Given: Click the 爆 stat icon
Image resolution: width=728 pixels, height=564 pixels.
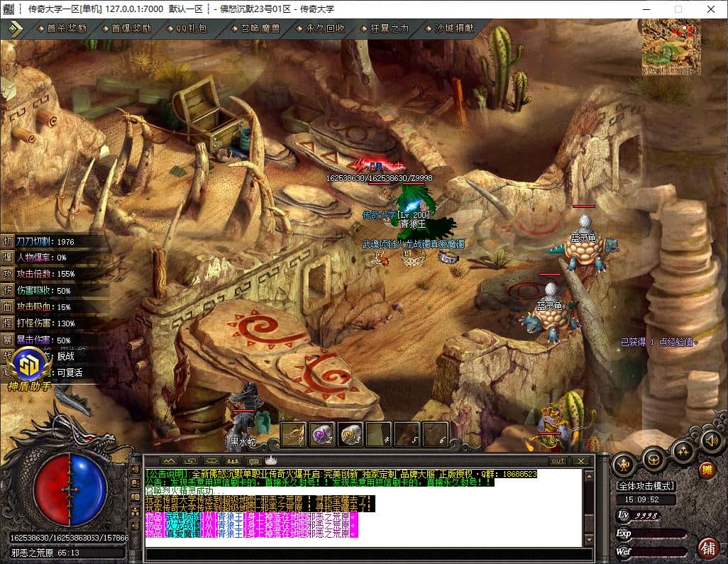Looking at the screenshot, I should coord(7,258).
